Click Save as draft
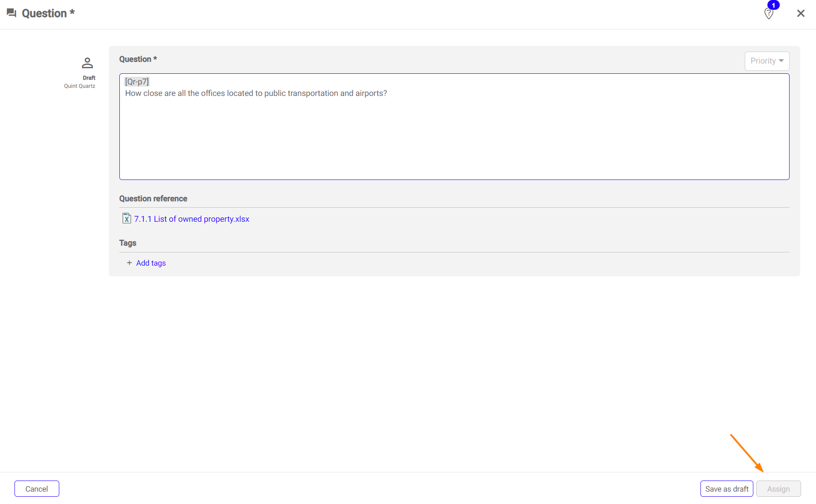The height and width of the screenshot is (504, 816). [x=726, y=489]
